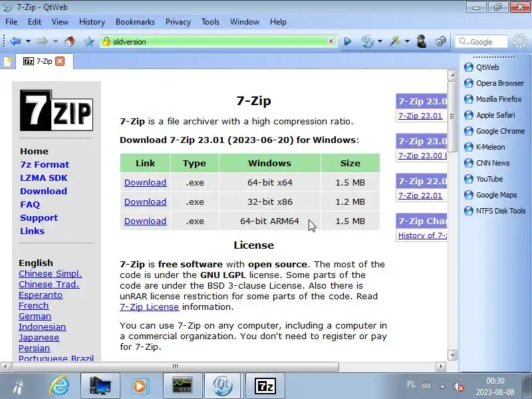Open the Privacy menu

click(178, 22)
